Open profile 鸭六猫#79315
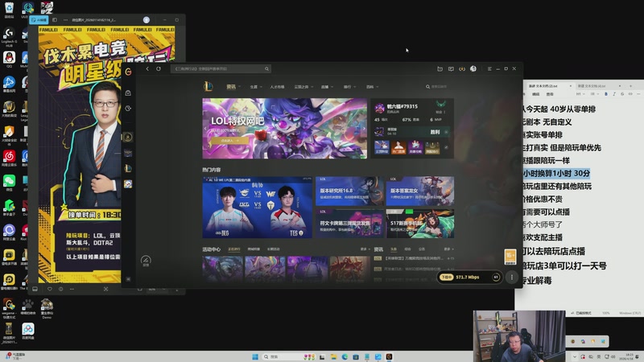Image resolution: width=644 pixels, height=362 pixels. [402, 106]
